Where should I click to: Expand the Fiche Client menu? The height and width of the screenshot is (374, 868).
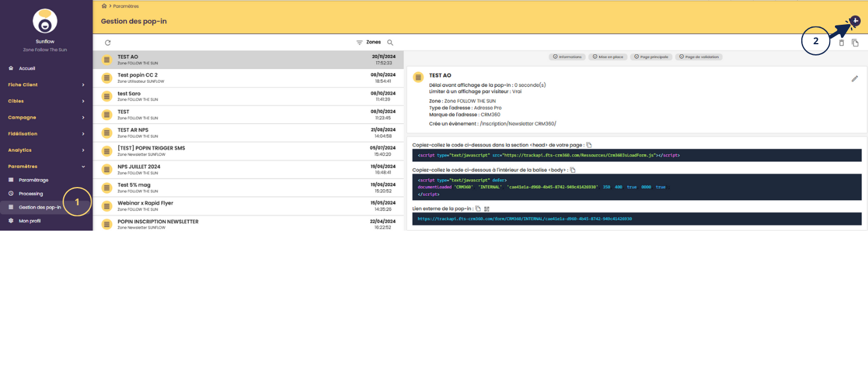tap(46, 84)
